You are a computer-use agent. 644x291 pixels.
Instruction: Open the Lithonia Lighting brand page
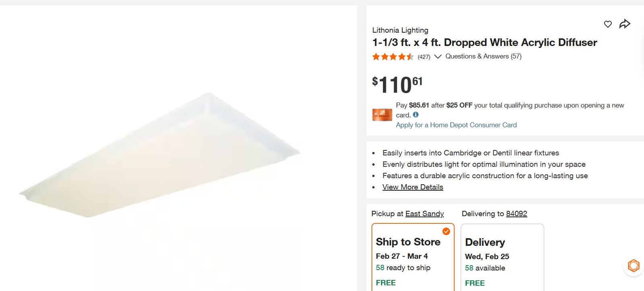(x=400, y=30)
